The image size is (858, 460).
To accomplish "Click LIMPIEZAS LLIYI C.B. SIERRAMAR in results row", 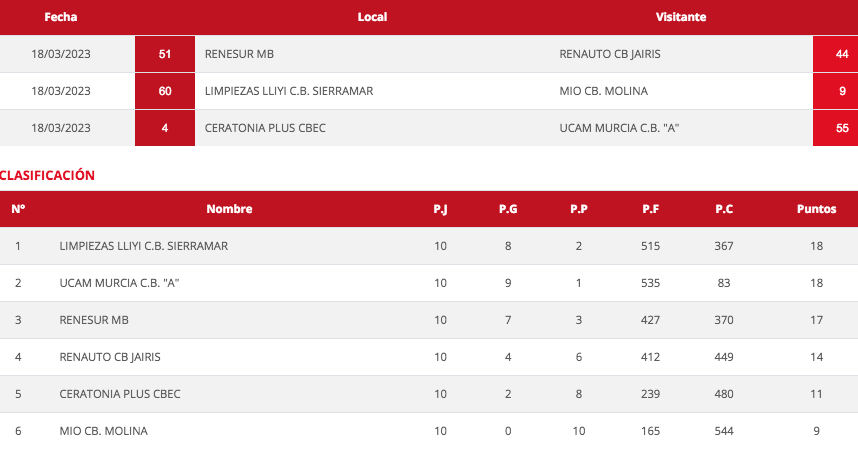I will pos(288,91).
